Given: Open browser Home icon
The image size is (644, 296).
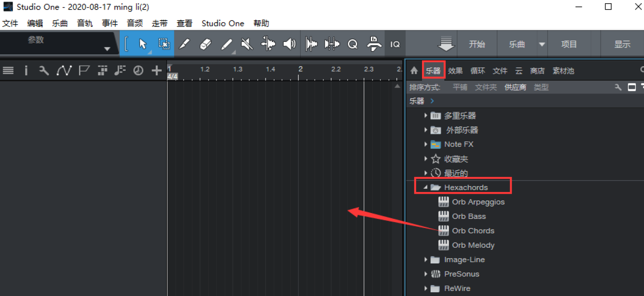Looking at the screenshot, I should [414, 71].
